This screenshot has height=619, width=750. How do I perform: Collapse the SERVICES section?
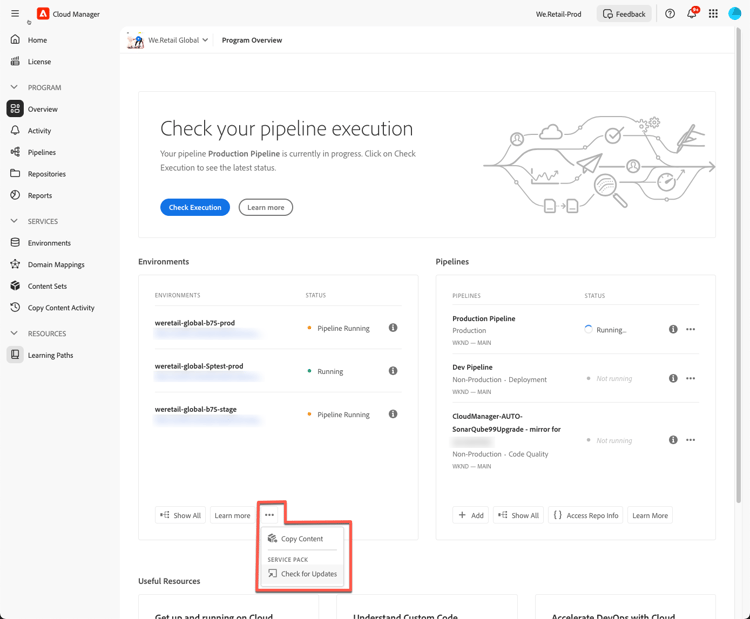14,221
